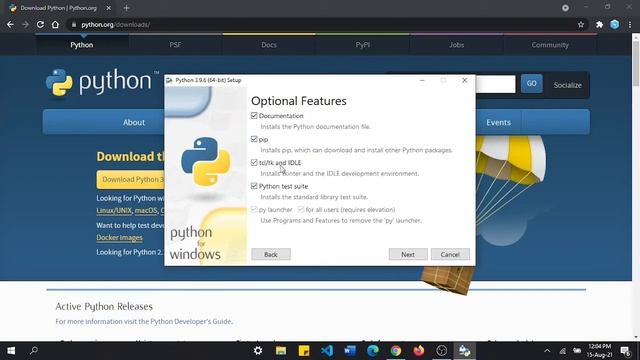Open File Explorer from taskbar

tap(281, 351)
